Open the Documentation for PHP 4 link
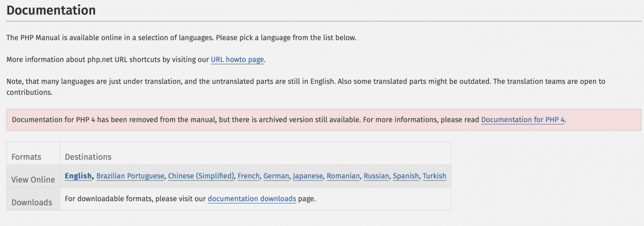The width and height of the screenshot is (644, 226). coord(523,120)
